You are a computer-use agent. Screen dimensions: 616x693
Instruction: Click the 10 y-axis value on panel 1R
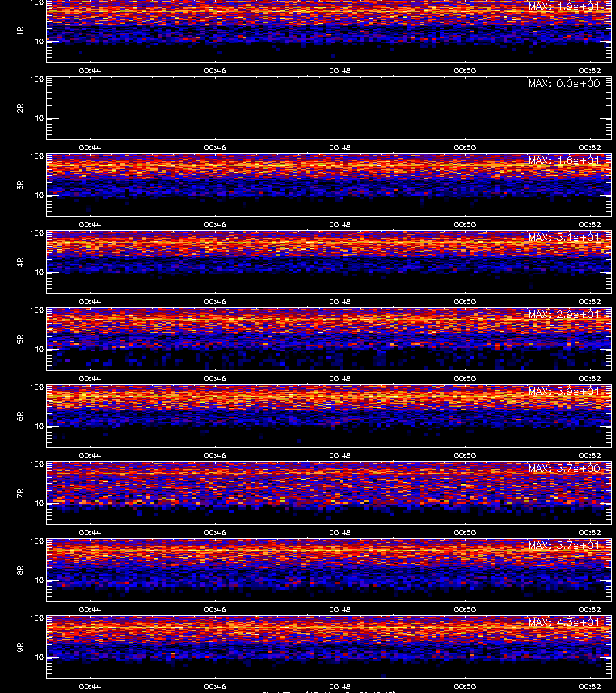pyautogui.click(x=39, y=41)
